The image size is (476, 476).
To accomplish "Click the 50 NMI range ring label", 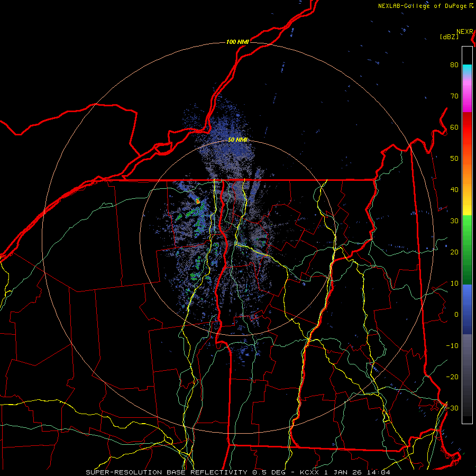I will pyautogui.click(x=237, y=140).
